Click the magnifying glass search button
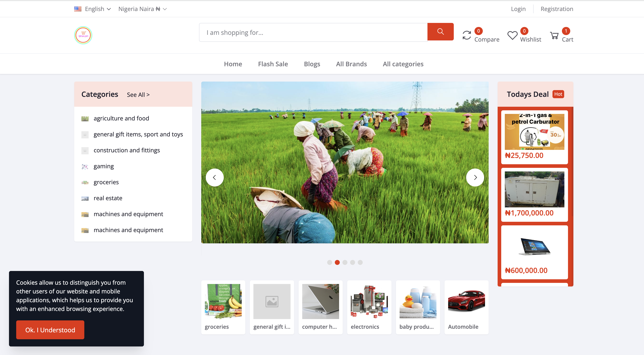The height and width of the screenshot is (355, 644). point(440,32)
